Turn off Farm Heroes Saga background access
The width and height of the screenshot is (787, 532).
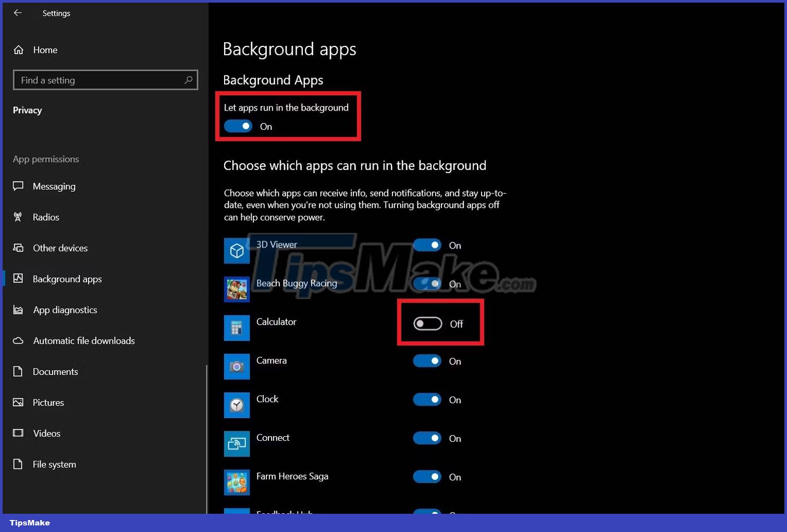click(427, 476)
